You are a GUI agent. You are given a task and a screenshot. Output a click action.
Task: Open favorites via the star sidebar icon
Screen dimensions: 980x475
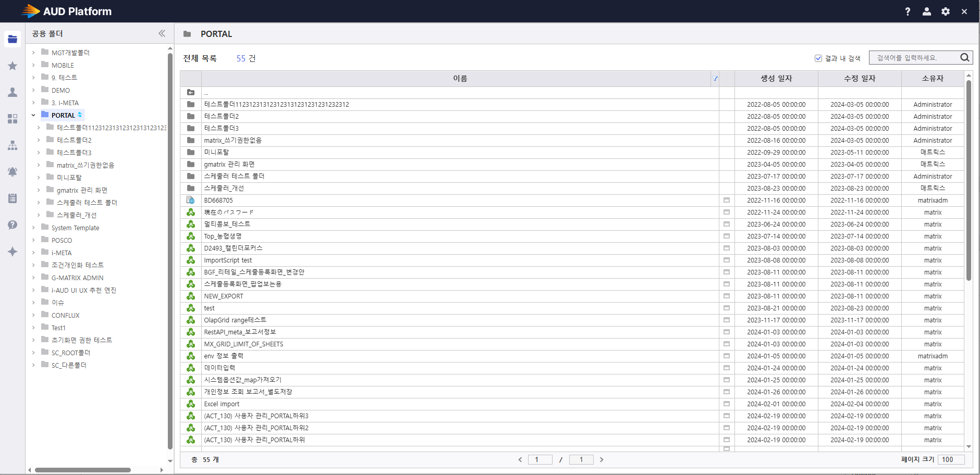13,66
